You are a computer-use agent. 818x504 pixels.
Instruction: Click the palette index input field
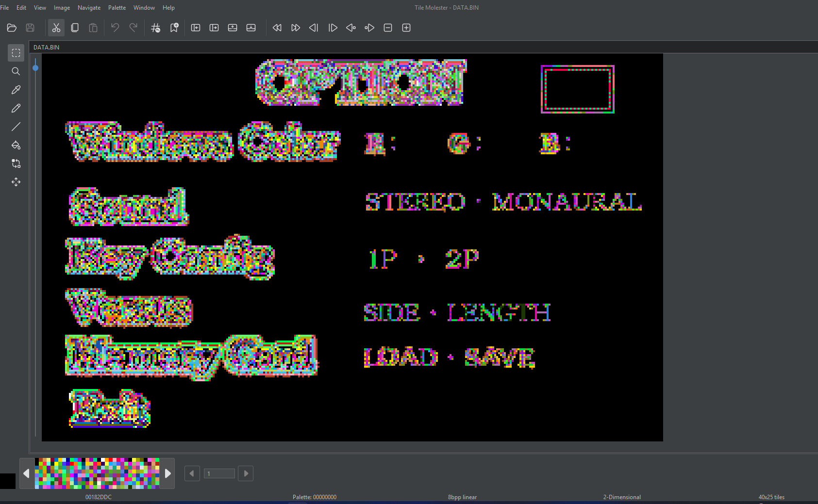(x=219, y=473)
